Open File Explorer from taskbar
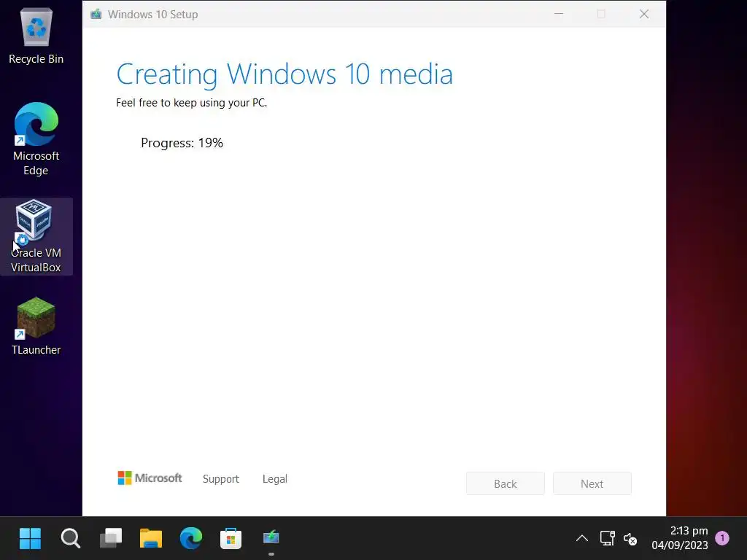Image resolution: width=747 pixels, height=560 pixels. (x=151, y=539)
